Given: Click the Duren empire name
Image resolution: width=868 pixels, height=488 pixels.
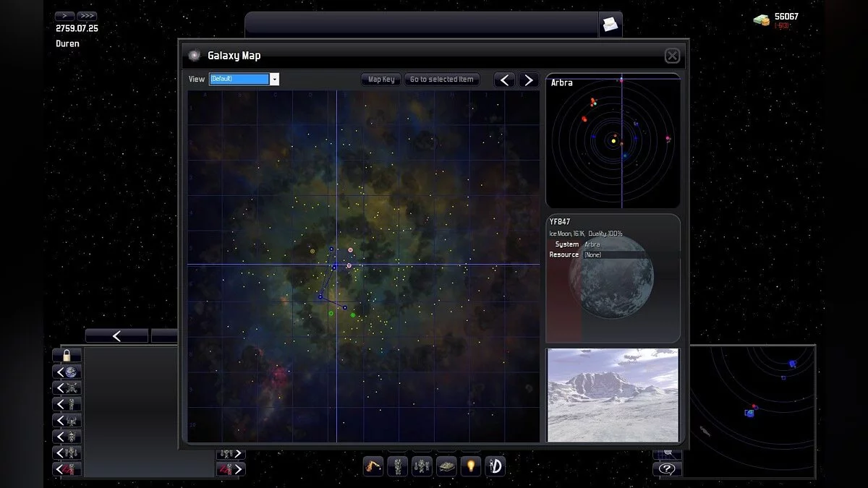Looking at the screenshot, I should (68, 43).
